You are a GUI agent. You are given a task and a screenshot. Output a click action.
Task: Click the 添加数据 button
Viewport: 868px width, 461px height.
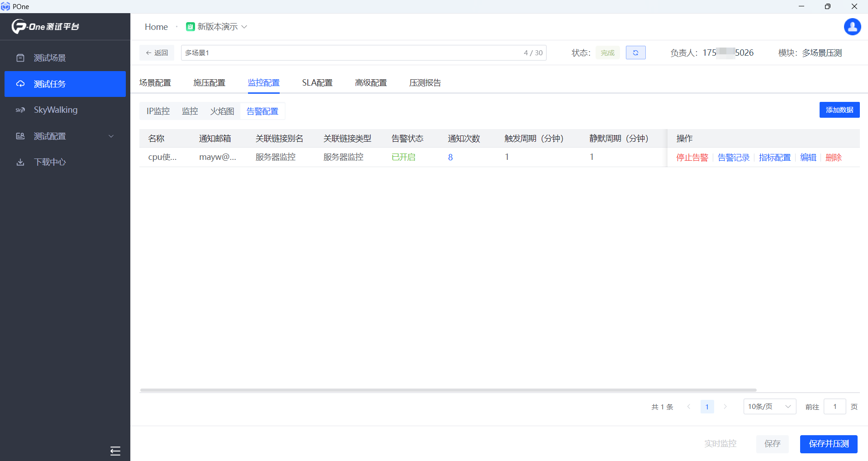tap(839, 110)
